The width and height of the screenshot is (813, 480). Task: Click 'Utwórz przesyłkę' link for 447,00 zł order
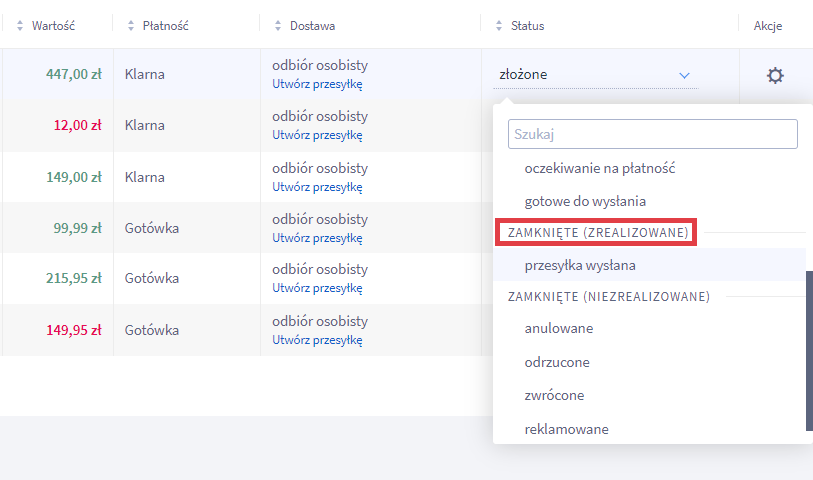317,84
